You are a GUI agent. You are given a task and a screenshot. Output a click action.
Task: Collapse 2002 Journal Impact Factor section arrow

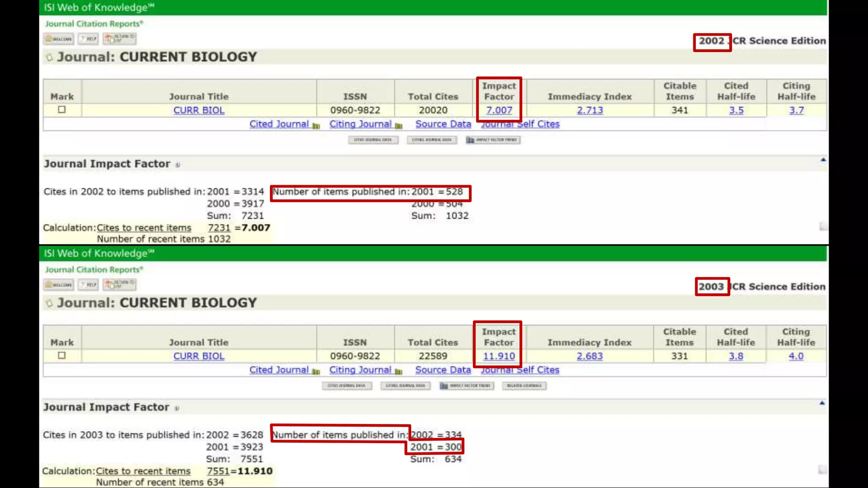coord(823,160)
